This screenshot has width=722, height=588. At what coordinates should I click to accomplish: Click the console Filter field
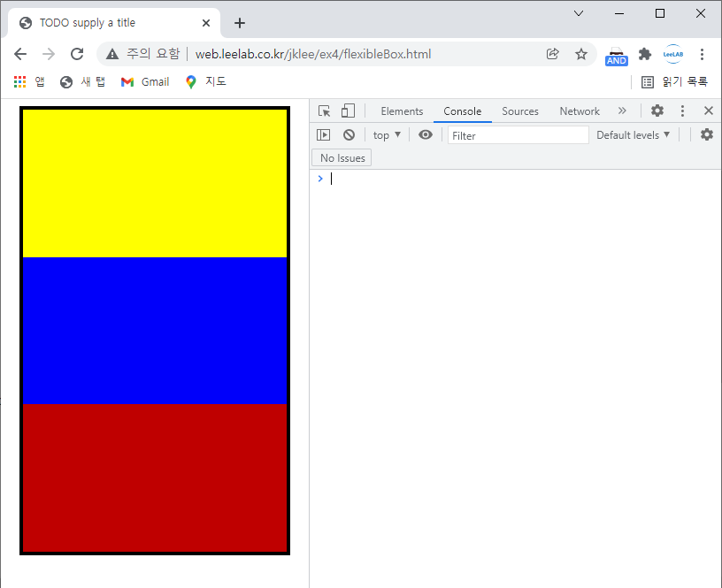[x=518, y=135]
